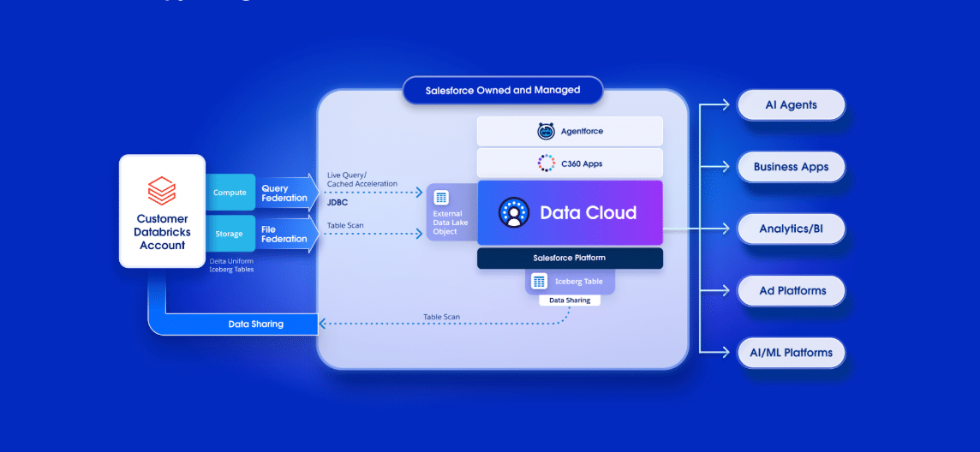This screenshot has height=452, width=980.
Task: Select the Storage block
Action: (229, 234)
